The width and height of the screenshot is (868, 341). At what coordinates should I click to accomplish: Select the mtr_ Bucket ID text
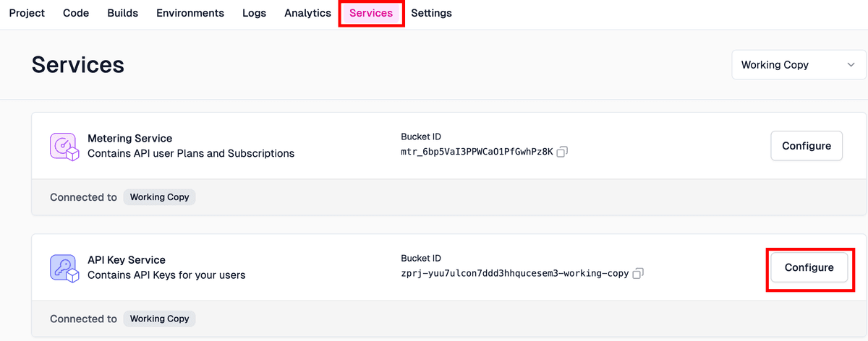point(476,152)
